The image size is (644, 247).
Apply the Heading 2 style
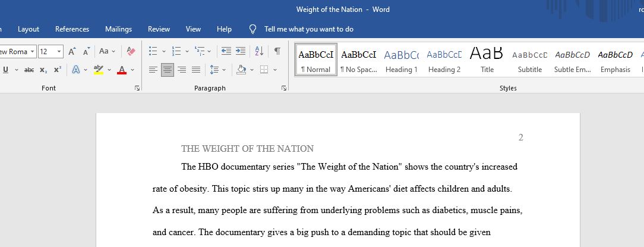444,60
